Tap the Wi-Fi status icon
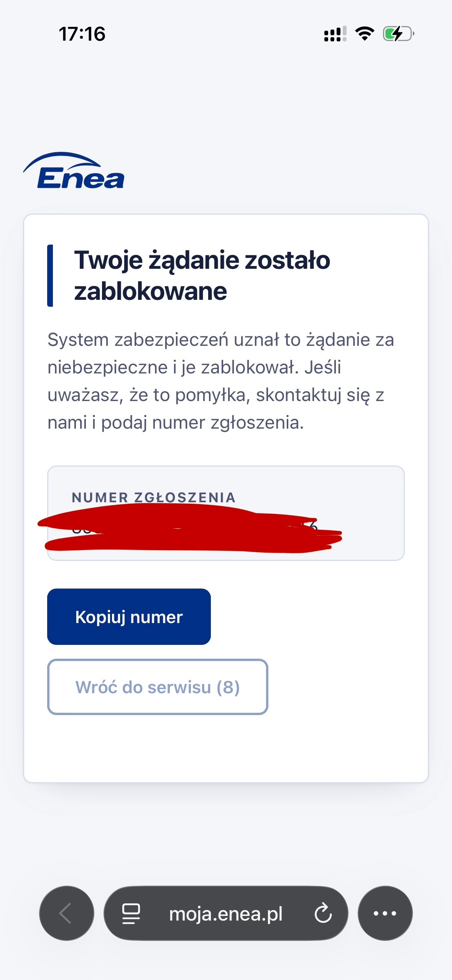Image resolution: width=452 pixels, height=980 pixels. pos(365,34)
